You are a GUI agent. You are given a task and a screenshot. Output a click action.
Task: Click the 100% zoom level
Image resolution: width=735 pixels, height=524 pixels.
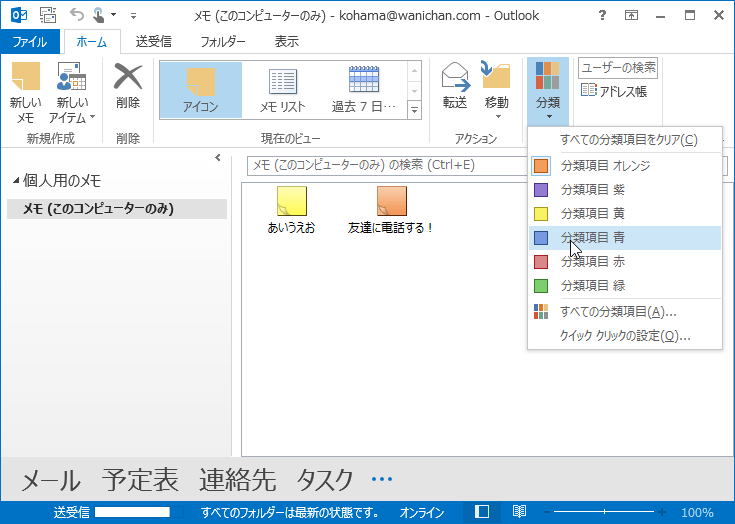[x=698, y=512]
